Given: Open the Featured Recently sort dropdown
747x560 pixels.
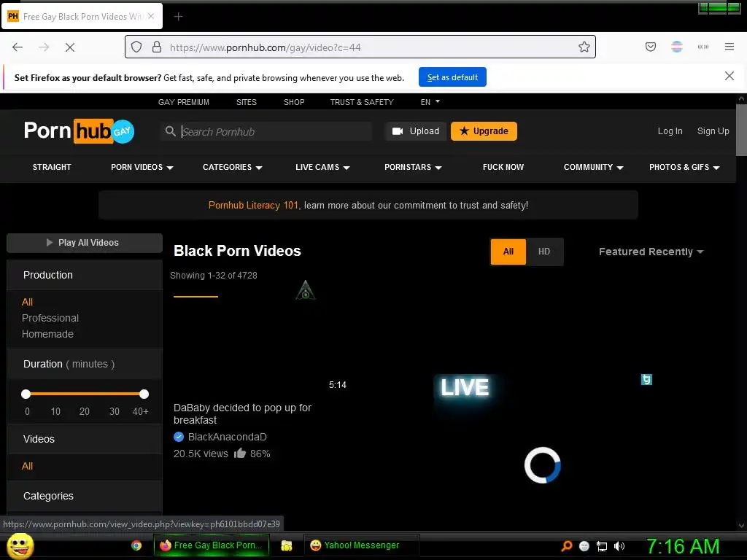Looking at the screenshot, I should point(651,252).
